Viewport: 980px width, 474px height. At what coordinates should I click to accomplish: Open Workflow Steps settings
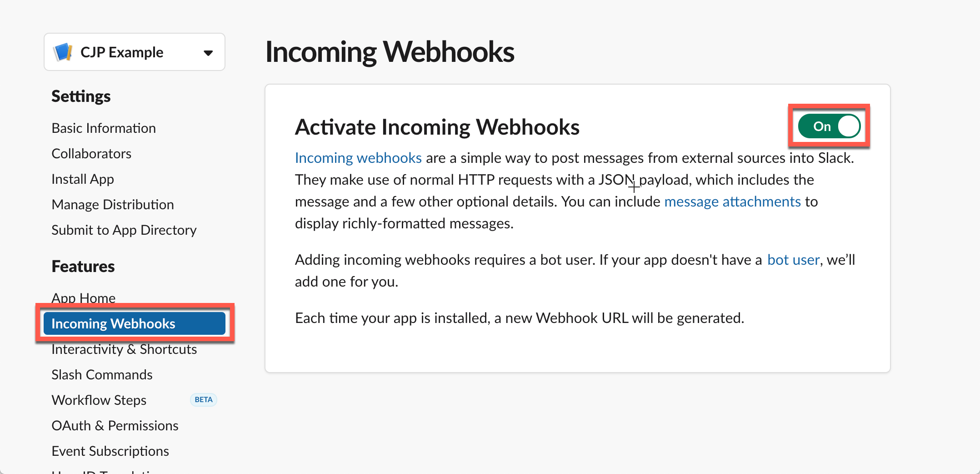point(99,400)
